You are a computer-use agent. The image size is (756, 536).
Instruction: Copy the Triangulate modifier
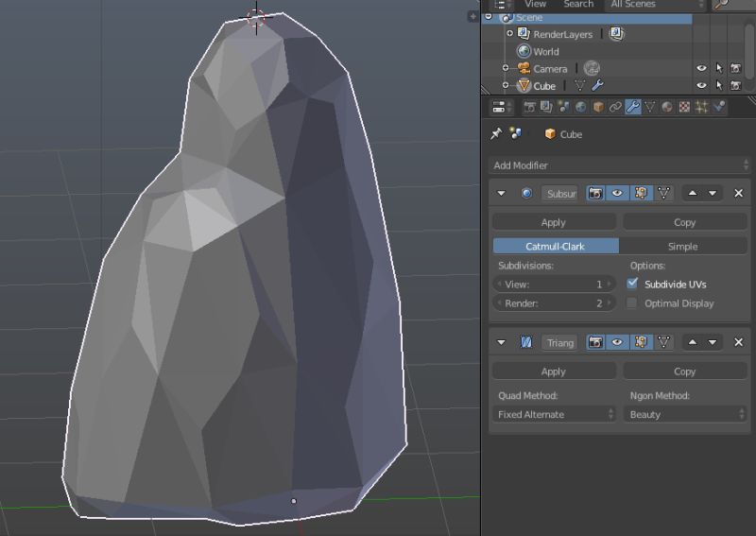(684, 372)
